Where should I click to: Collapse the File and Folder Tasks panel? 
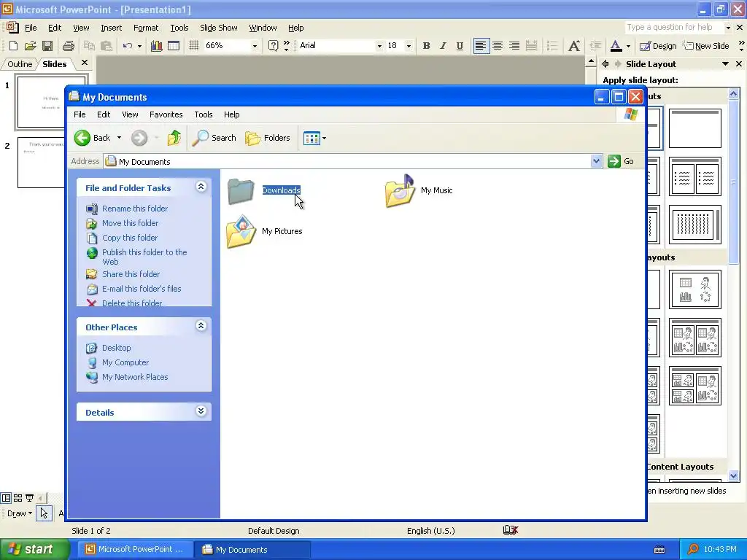click(201, 187)
